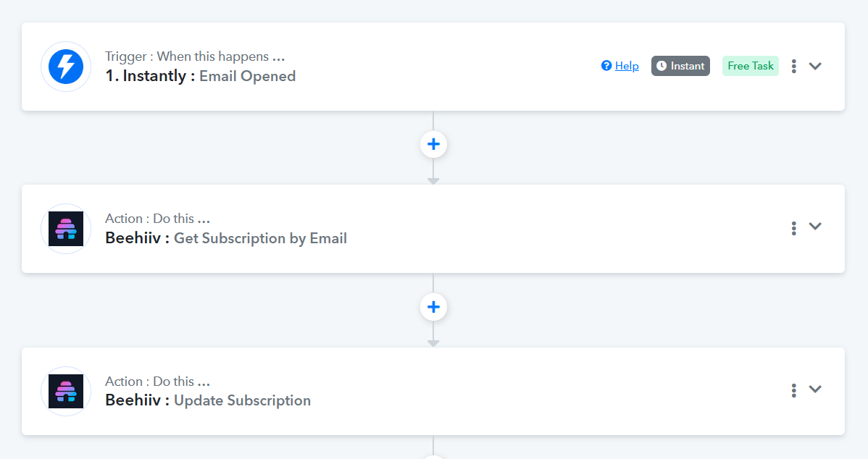868x459 pixels.
Task: Add a step below the Instantly trigger
Action: 433,144
